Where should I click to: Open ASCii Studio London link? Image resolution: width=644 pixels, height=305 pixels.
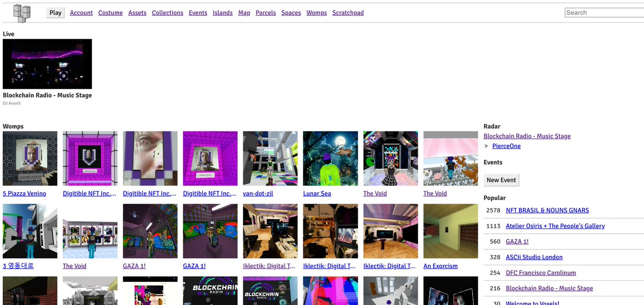535,257
